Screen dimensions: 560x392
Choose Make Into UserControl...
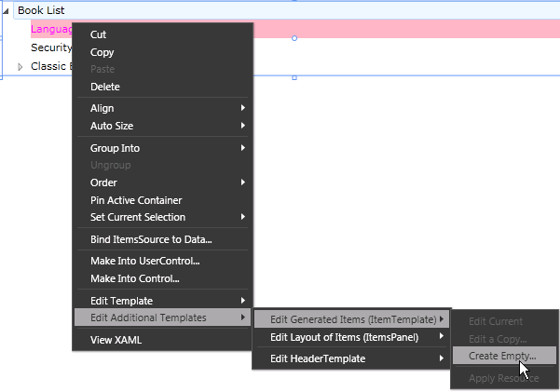click(144, 261)
